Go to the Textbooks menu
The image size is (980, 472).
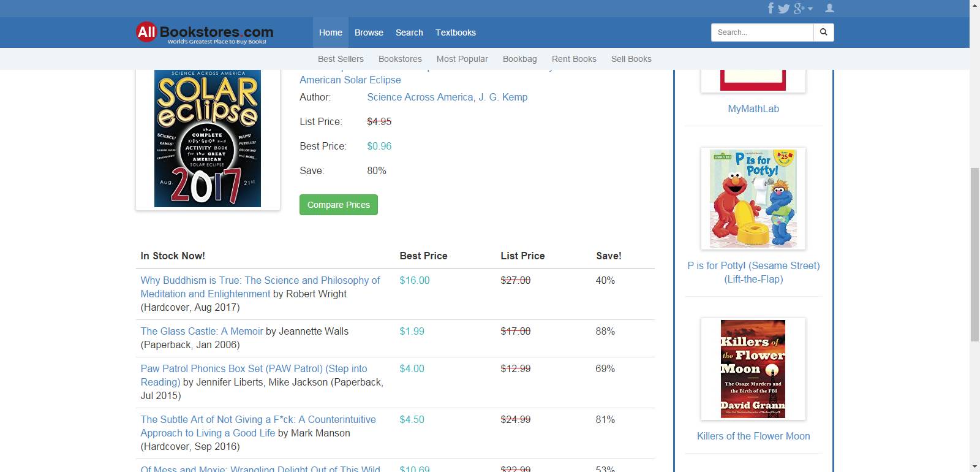455,32
